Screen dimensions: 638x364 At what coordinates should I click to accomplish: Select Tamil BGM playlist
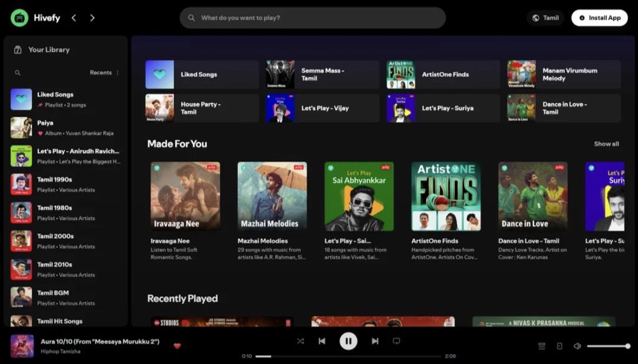pyautogui.click(x=66, y=298)
